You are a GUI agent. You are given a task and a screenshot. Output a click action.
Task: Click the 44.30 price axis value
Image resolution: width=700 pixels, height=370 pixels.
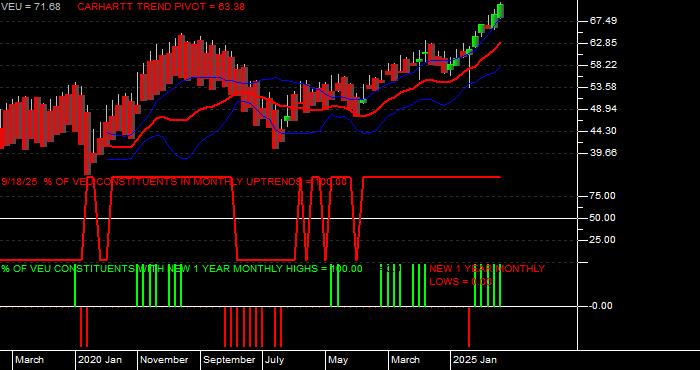(603, 131)
